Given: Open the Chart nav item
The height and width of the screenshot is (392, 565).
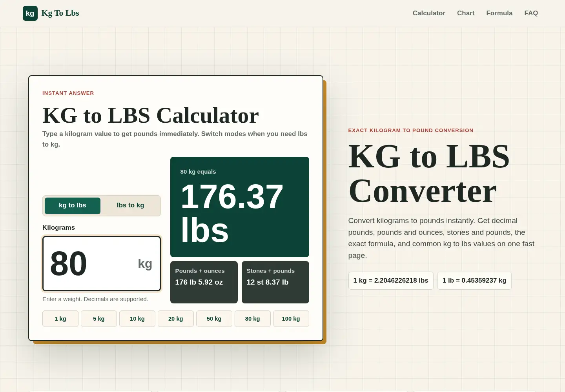Looking at the screenshot, I should [x=466, y=13].
